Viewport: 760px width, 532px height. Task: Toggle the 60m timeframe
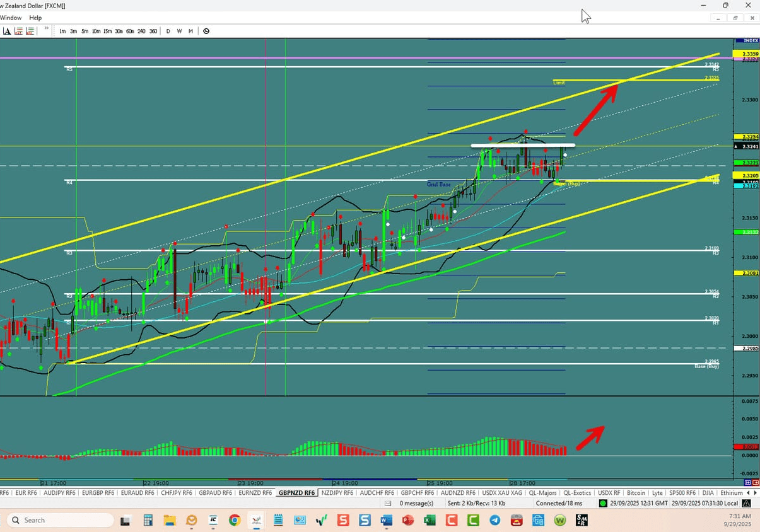tap(130, 30)
